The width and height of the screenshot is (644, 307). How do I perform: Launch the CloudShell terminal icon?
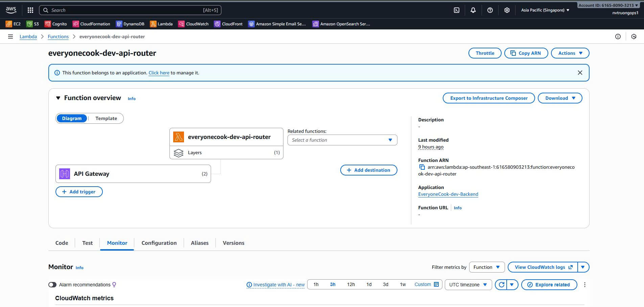click(457, 10)
